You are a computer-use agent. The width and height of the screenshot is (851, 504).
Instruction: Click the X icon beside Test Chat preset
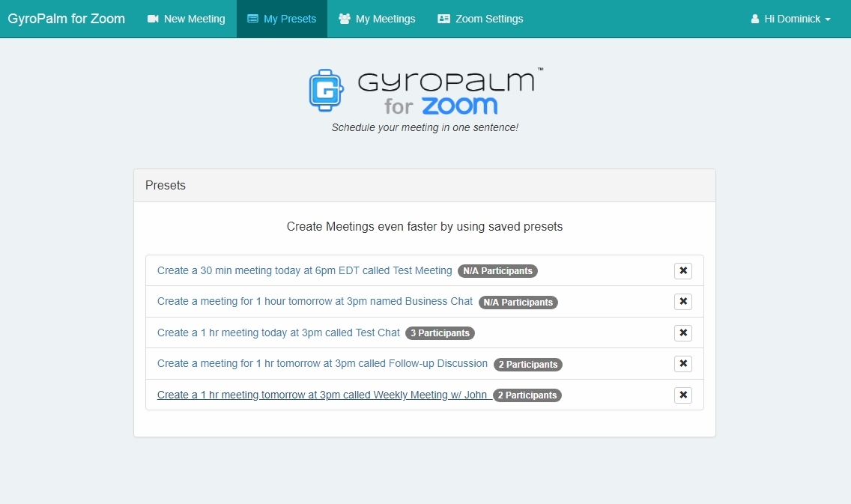tap(682, 333)
